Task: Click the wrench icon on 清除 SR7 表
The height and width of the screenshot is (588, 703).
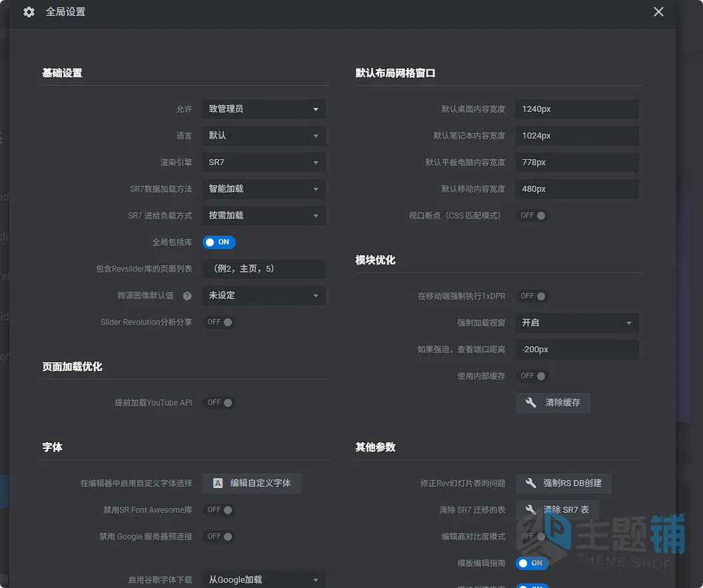Action: [x=531, y=509]
